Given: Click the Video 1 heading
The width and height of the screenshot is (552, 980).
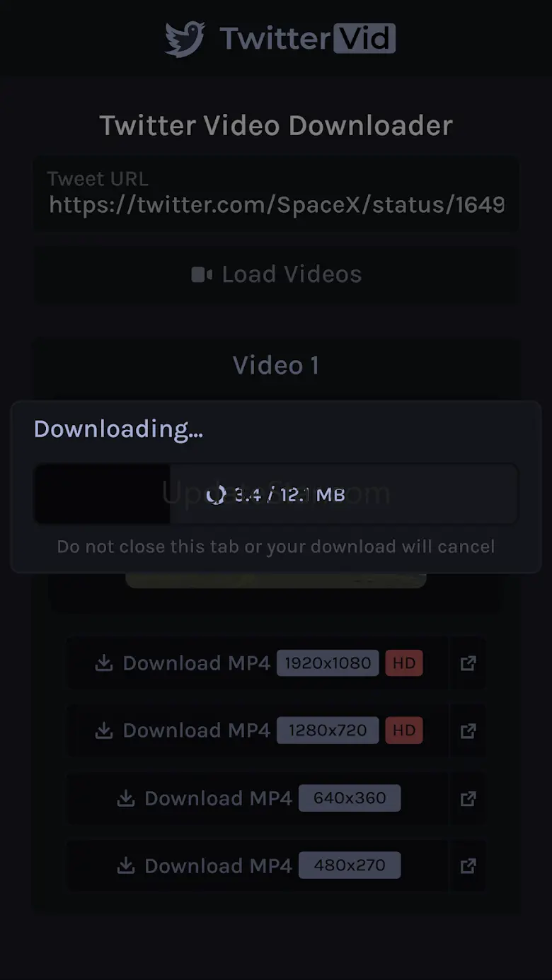Looking at the screenshot, I should [x=276, y=366].
